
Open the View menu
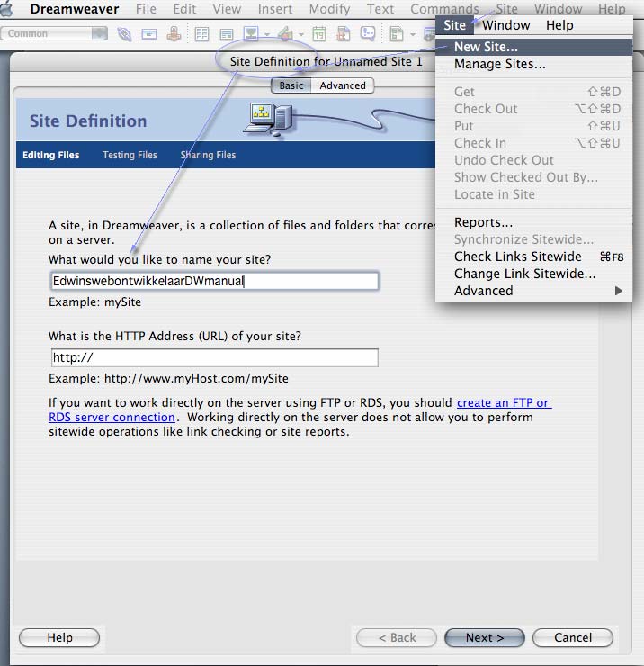point(227,9)
